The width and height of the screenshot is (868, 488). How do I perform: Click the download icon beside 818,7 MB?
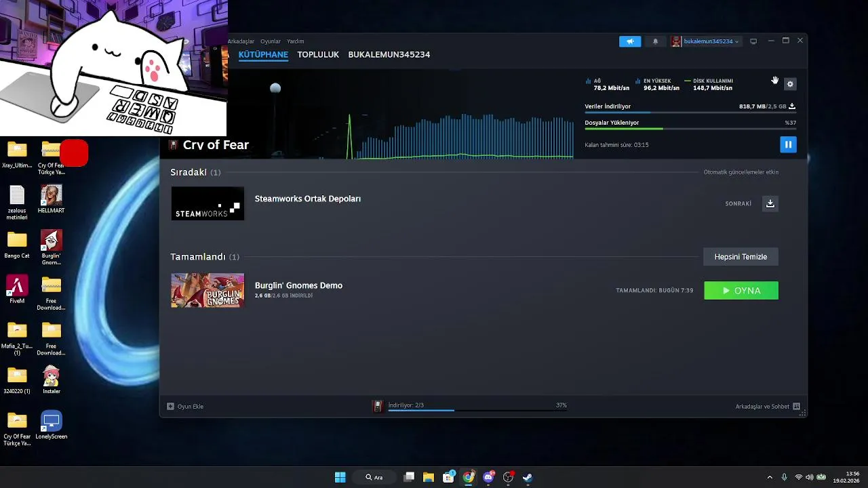pos(792,106)
